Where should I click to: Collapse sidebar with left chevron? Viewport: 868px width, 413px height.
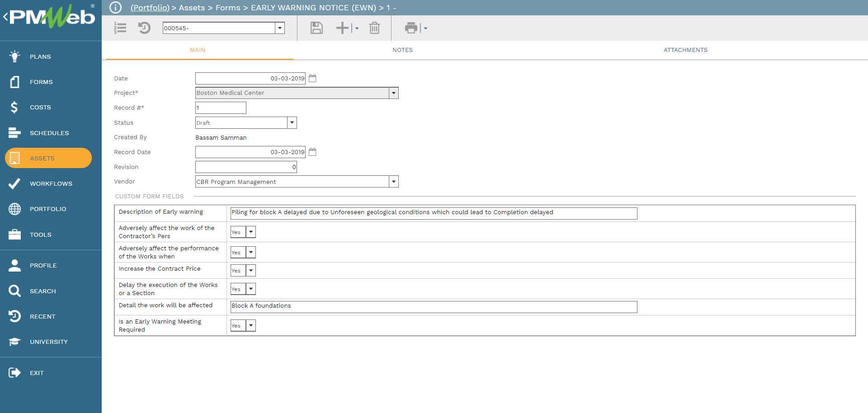point(5,17)
